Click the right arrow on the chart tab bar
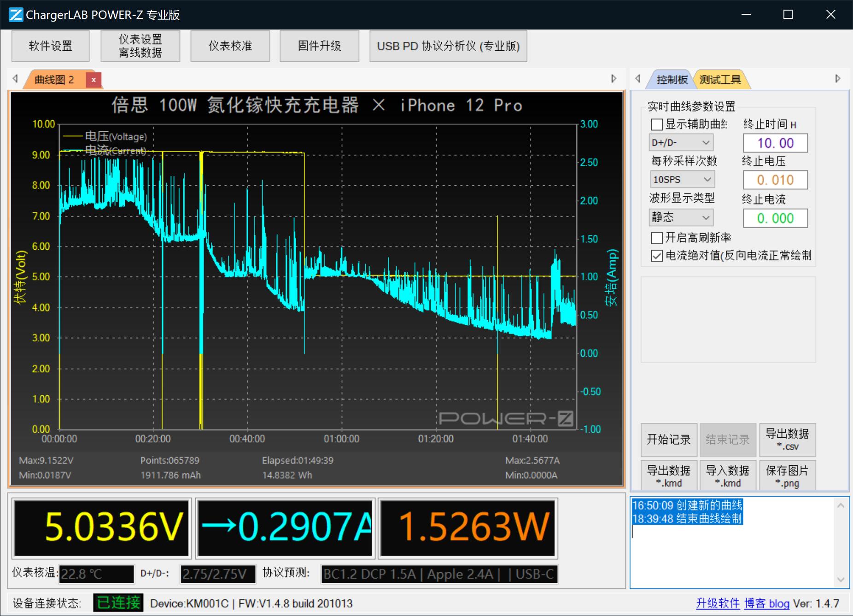853x616 pixels. coord(614,79)
